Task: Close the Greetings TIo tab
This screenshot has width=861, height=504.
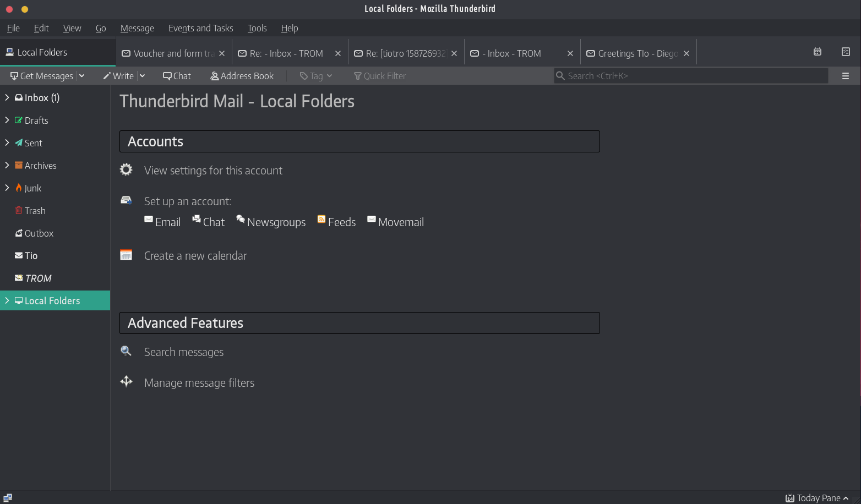Action: point(686,53)
